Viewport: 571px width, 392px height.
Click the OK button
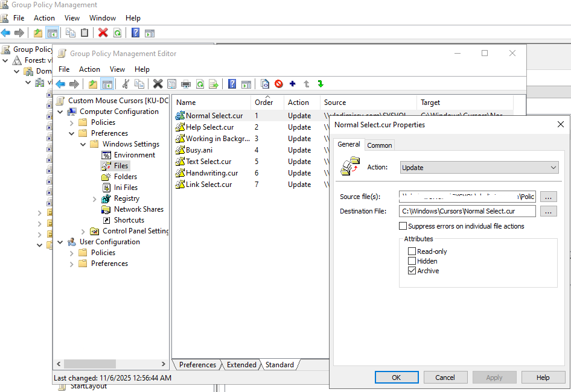click(397, 378)
